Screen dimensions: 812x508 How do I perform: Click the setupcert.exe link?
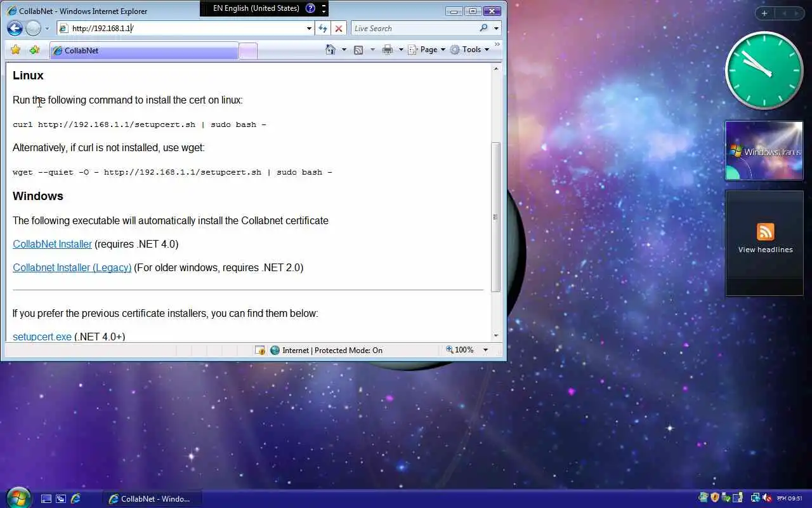42,337
